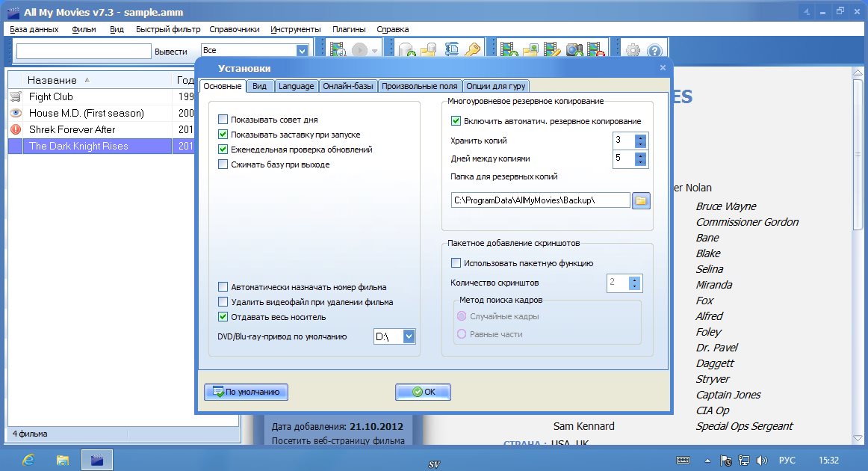Open DVD/Blu-ray default drive dropdown

409,336
